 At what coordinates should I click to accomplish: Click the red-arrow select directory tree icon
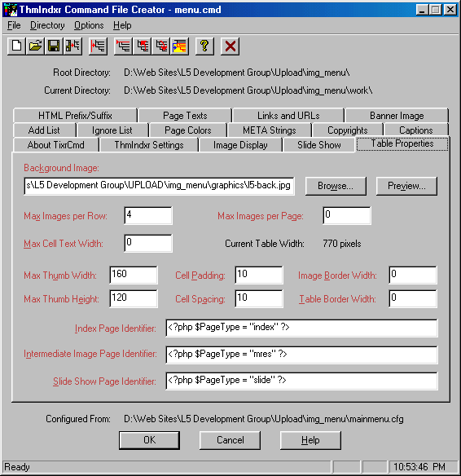tap(98, 46)
